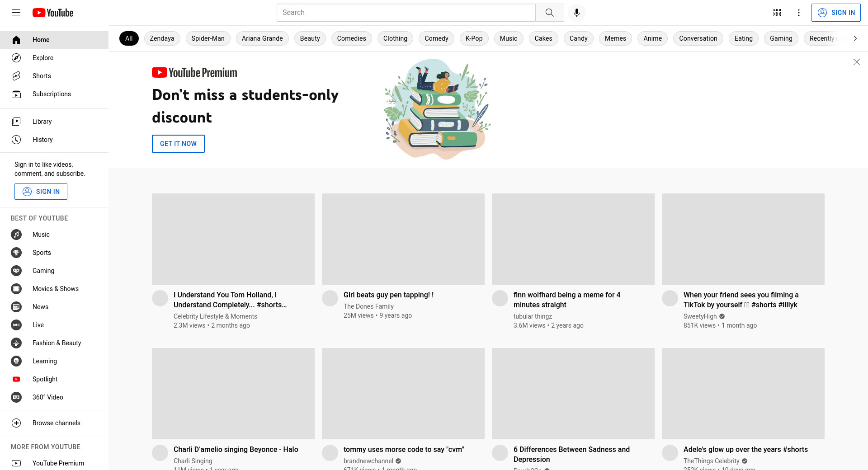Open Gaming in sidebar list

[x=54, y=271]
